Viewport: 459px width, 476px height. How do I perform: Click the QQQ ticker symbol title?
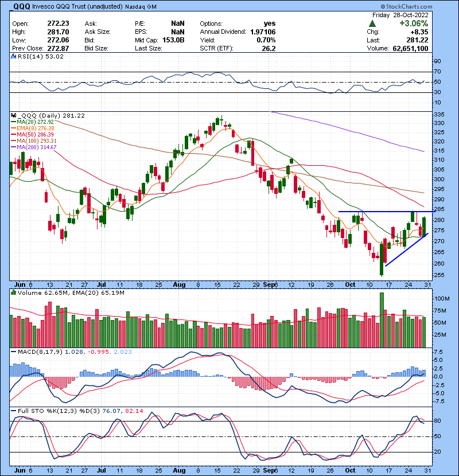22,6
